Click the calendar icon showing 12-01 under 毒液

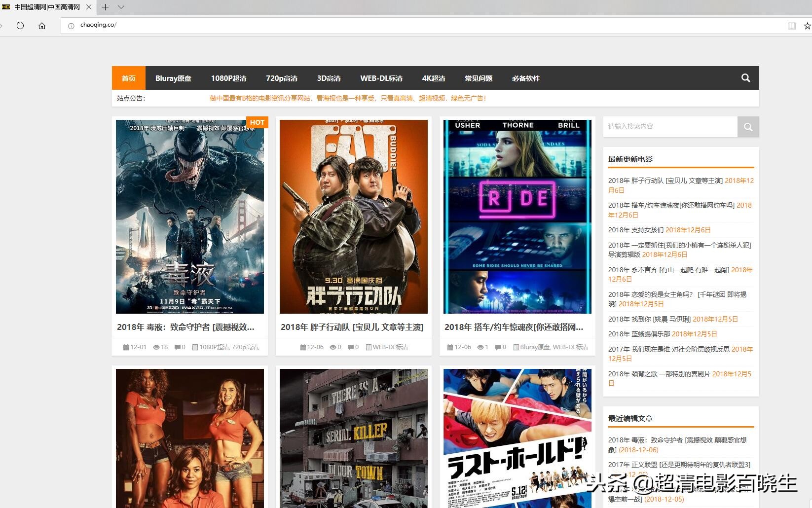click(x=127, y=347)
